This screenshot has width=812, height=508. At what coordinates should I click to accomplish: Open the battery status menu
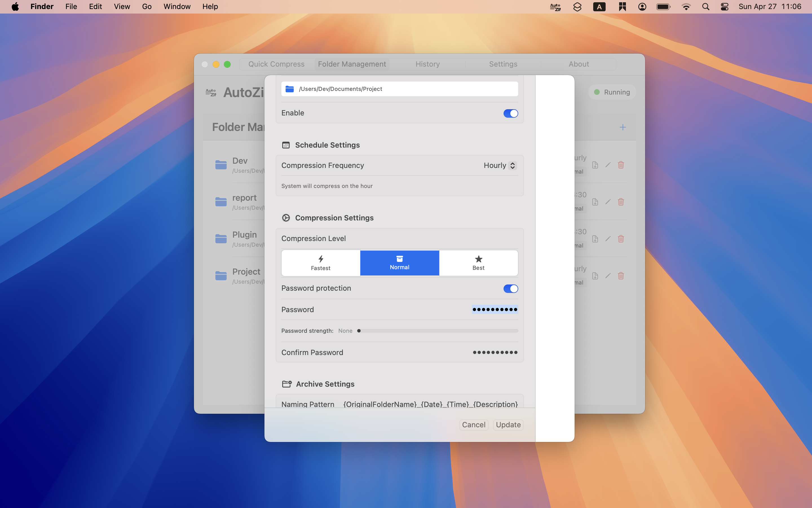(663, 7)
